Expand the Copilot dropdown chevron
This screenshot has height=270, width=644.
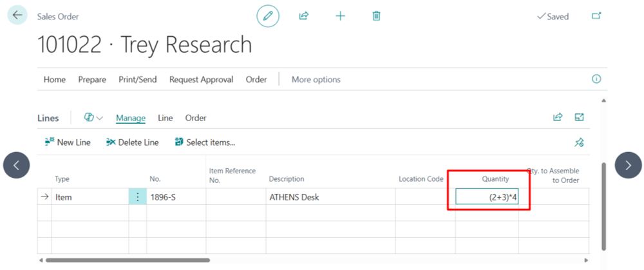pos(99,119)
